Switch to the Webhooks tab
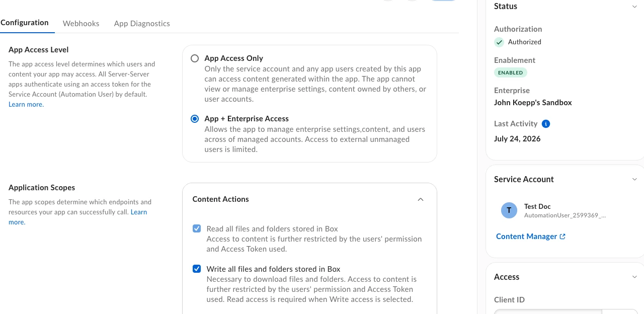The height and width of the screenshot is (314, 644). tap(81, 23)
